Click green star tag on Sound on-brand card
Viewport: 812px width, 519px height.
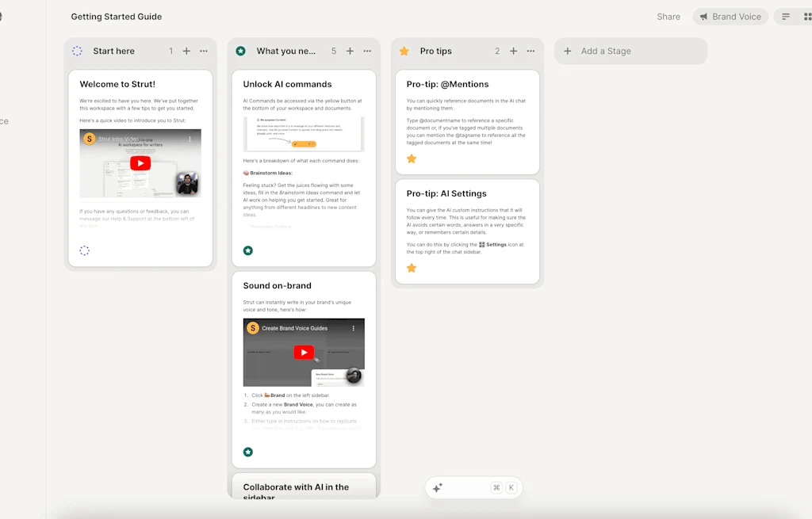[248, 452]
